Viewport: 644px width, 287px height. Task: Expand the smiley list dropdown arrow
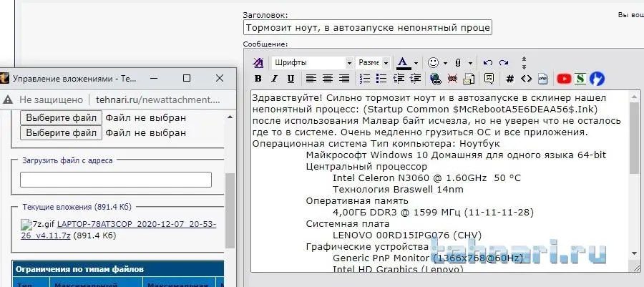pos(446,63)
